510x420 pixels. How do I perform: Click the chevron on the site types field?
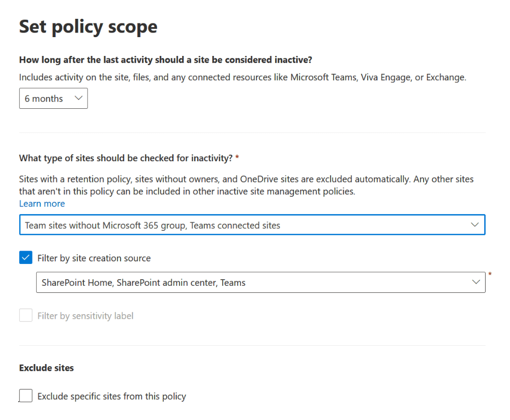(x=475, y=224)
